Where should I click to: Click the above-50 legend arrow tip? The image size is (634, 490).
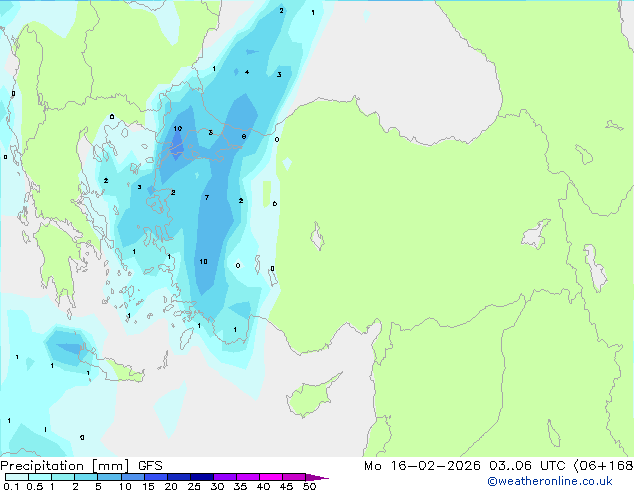click(x=317, y=477)
